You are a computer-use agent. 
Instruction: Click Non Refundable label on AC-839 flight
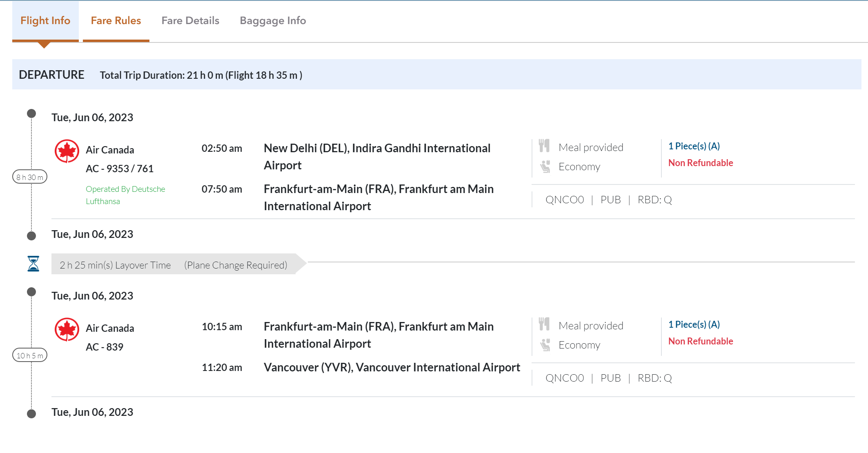[x=700, y=341]
